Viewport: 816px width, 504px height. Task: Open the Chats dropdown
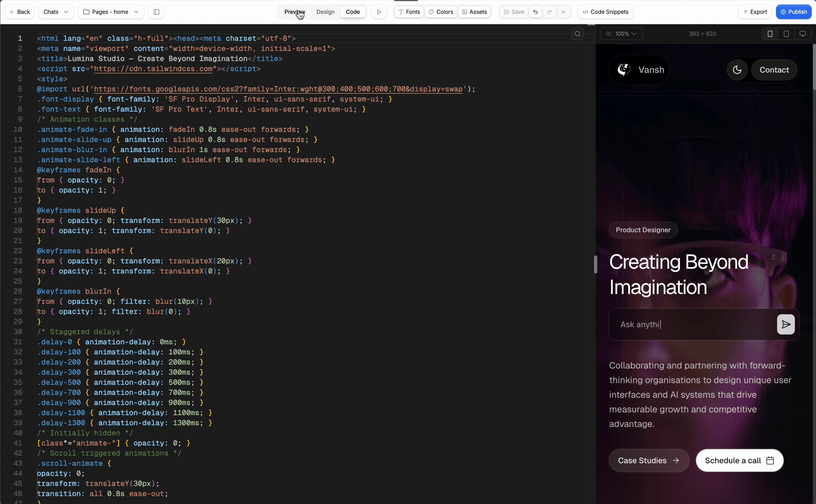(56, 12)
